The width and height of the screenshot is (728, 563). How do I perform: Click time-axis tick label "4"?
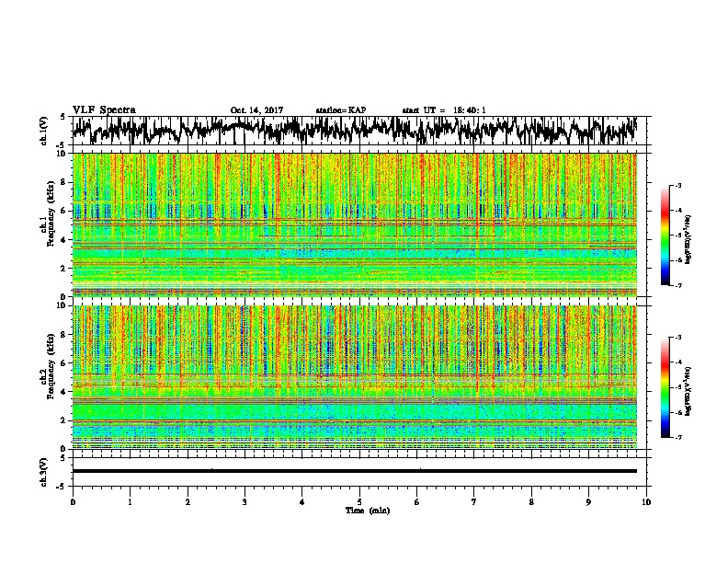coord(302,502)
